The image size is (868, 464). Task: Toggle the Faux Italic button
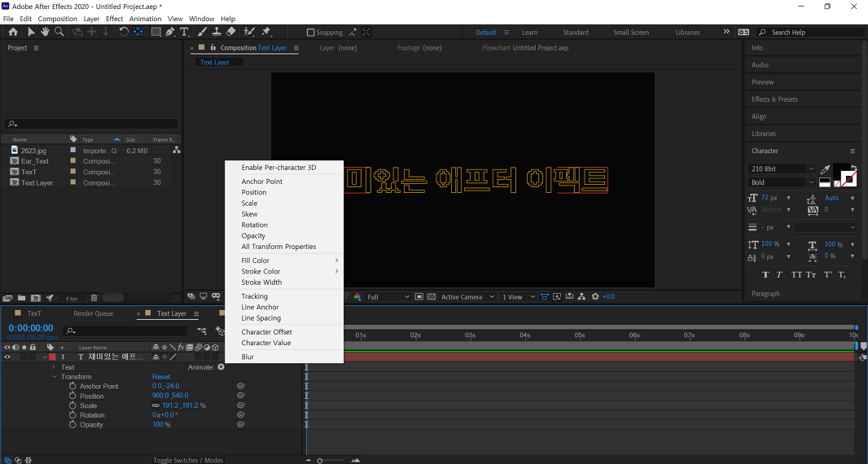[779, 274]
